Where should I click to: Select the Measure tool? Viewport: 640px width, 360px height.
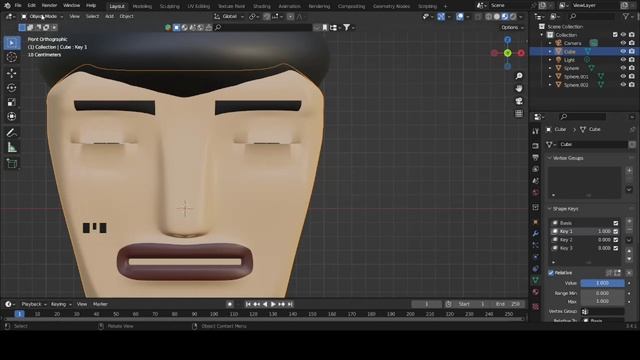click(x=12, y=147)
